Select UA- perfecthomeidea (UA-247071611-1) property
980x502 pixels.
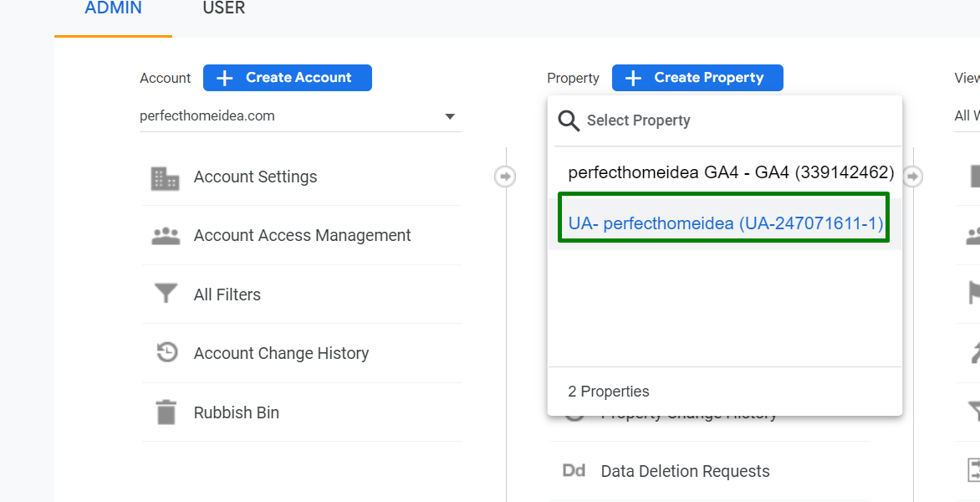[725, 223]
